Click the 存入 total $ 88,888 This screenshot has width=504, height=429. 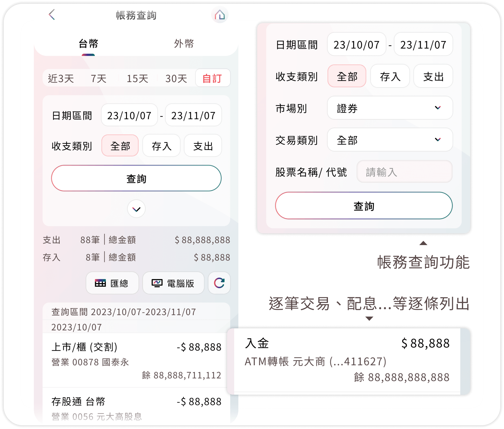pyautogui.click(x=212, y=257)
